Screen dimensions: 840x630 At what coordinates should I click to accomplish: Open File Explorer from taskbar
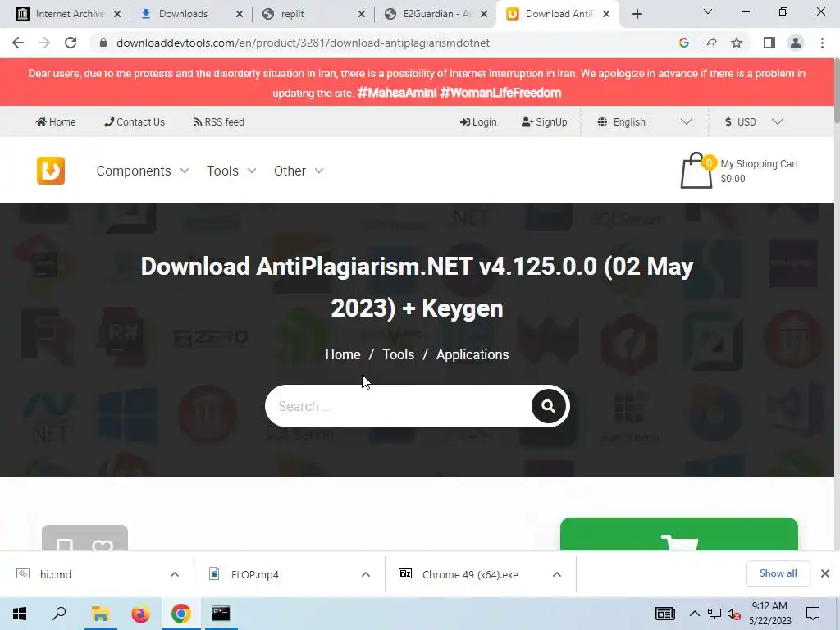(x=100, y=614)
